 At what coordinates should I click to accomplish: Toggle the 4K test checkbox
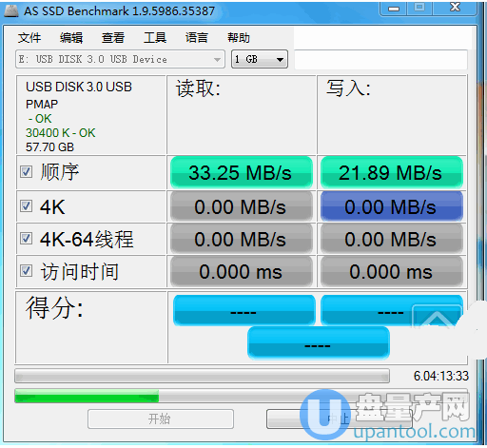[x=26, y=206]
